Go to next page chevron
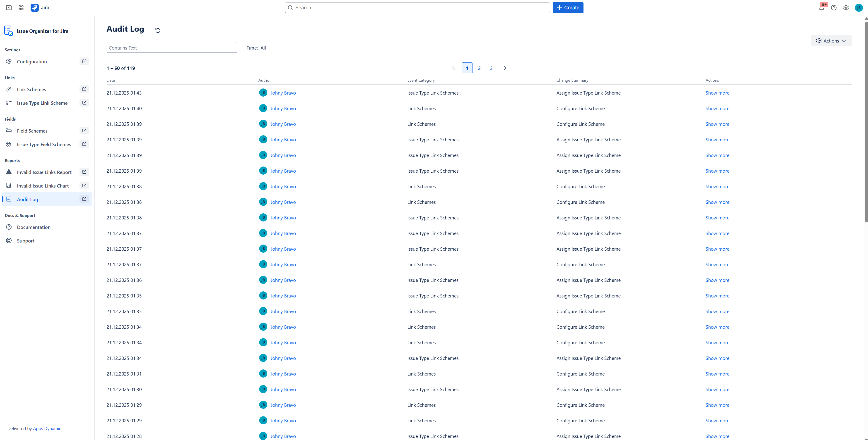Viewport: 868px width, 440px height. tap(505, 68)
